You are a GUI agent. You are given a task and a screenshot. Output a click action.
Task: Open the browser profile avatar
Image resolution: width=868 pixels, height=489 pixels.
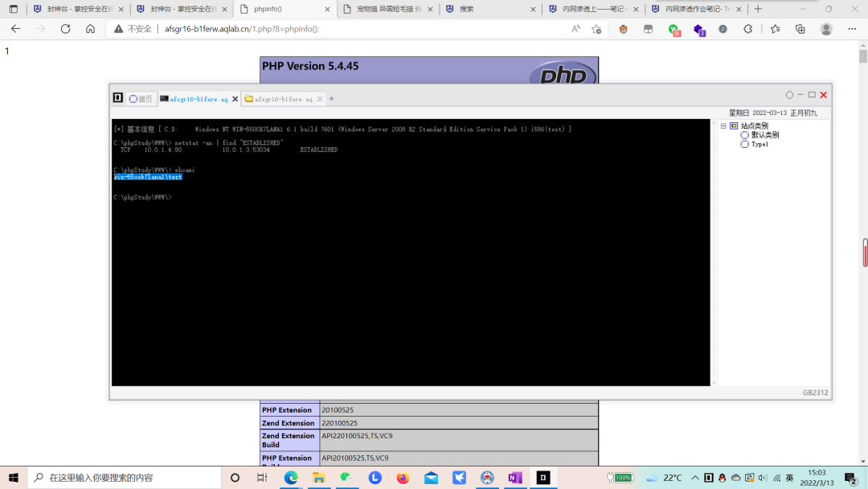click(826, 29)
